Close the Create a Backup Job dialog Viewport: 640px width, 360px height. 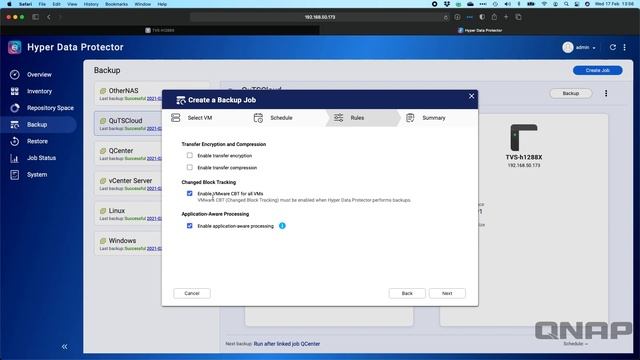pos(471,96)
